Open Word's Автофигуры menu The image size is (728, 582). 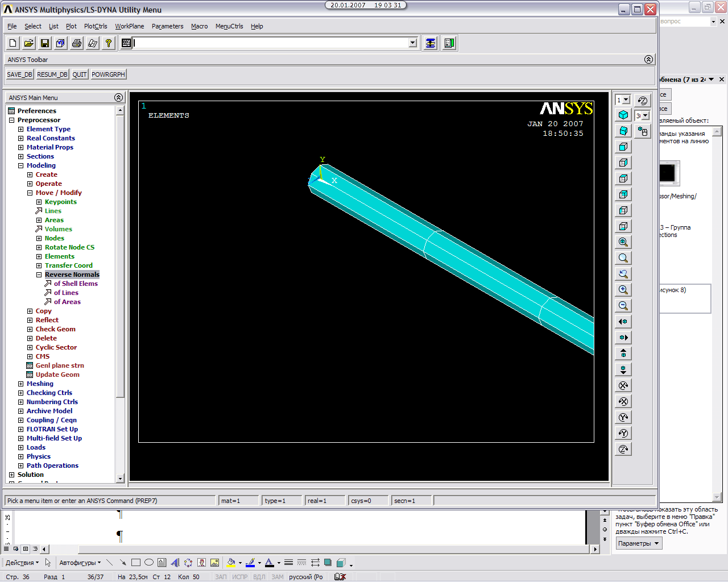[x=80, y=563]
